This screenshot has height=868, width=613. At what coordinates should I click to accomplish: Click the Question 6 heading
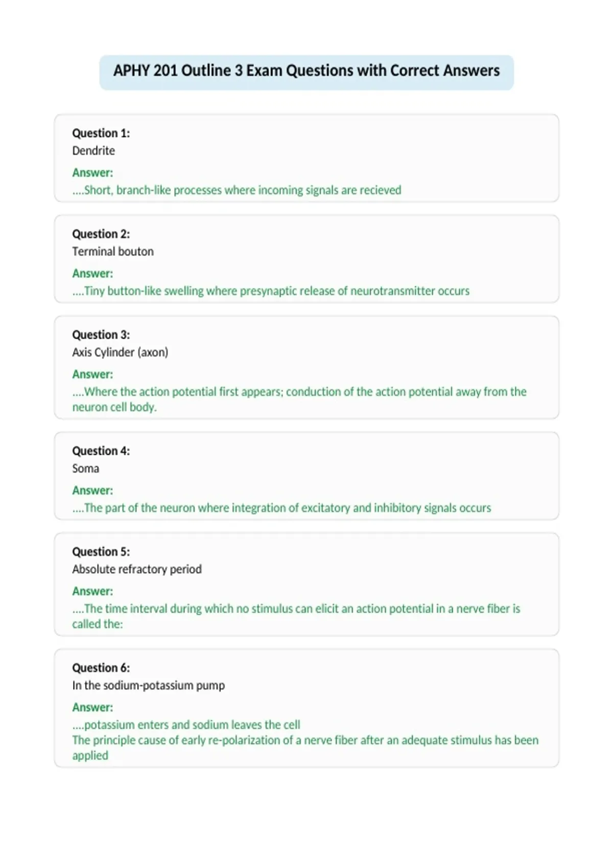[101, 668]
